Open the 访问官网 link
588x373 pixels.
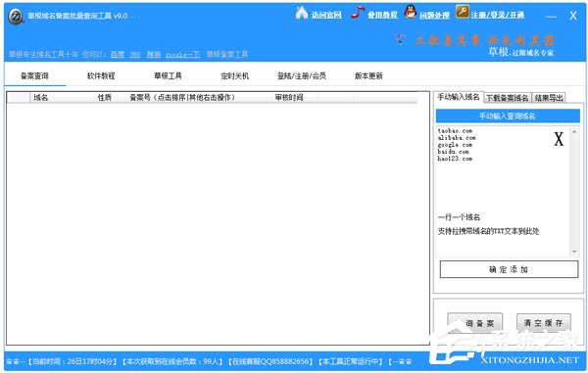(326, 15)
